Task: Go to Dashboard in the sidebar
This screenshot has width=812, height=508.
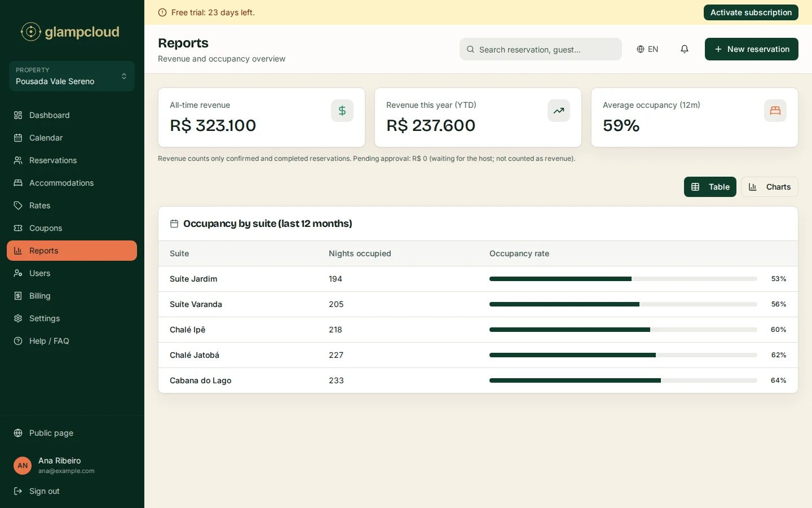Action: point(72,115)
